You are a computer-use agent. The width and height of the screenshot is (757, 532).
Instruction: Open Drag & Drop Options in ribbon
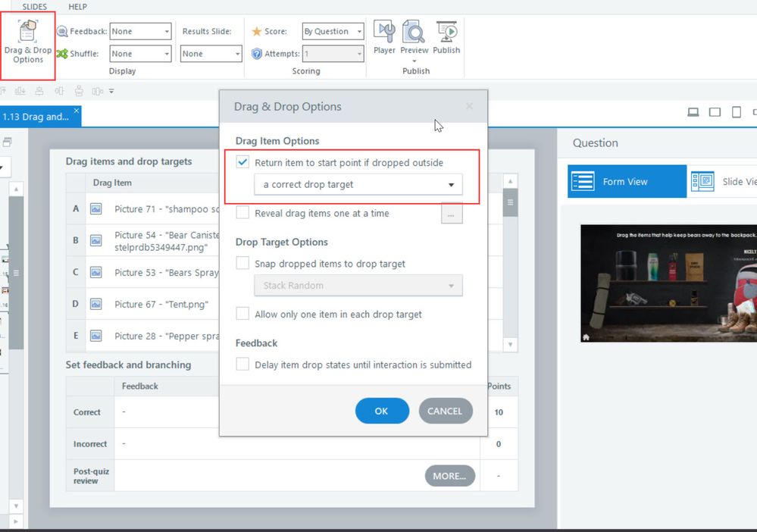pos(28,45)
